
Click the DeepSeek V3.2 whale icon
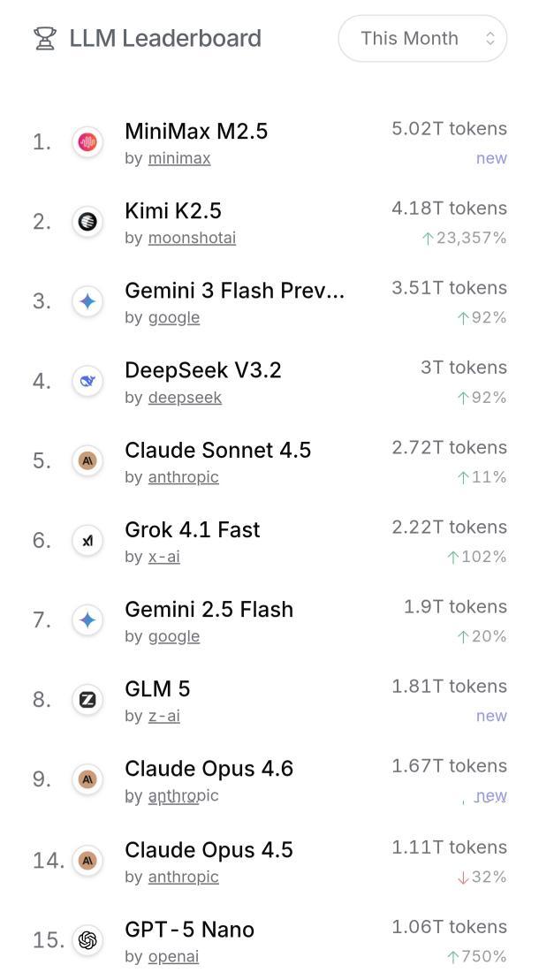click(x=87, y=381)
